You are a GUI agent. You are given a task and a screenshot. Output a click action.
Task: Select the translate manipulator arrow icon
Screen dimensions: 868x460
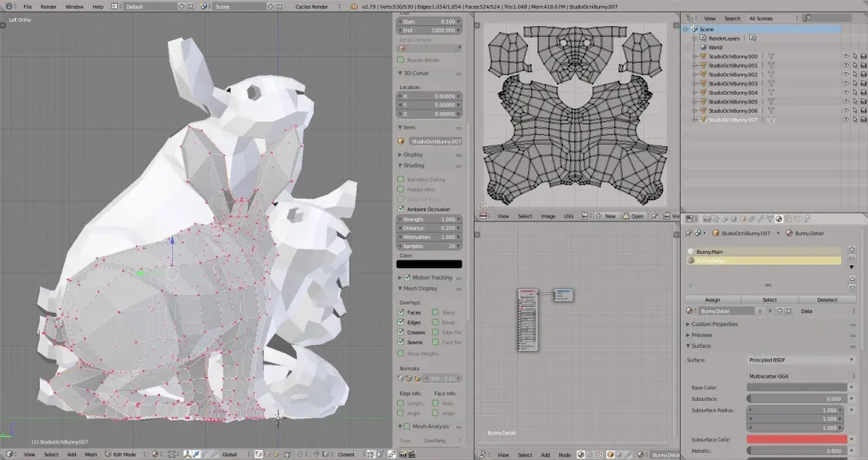pyautogui.click(x=196, y=454)
